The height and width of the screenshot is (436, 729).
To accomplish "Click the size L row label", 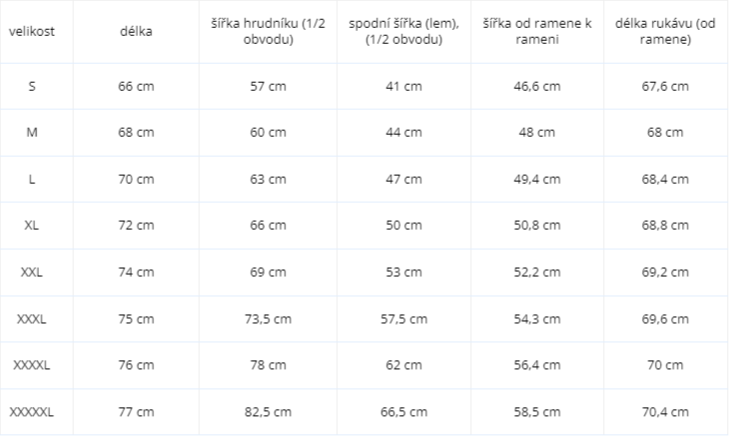I will [32, 179].
